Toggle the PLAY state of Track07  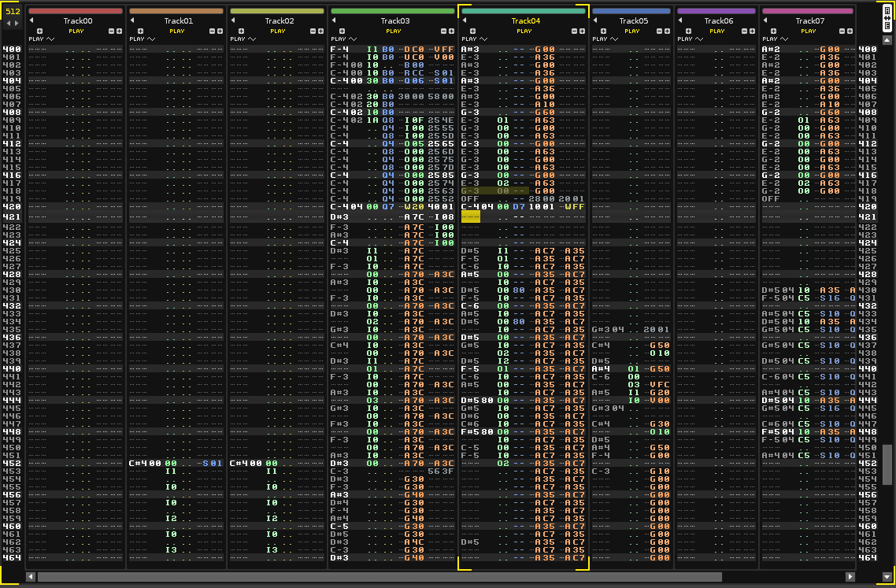(809, 31)
